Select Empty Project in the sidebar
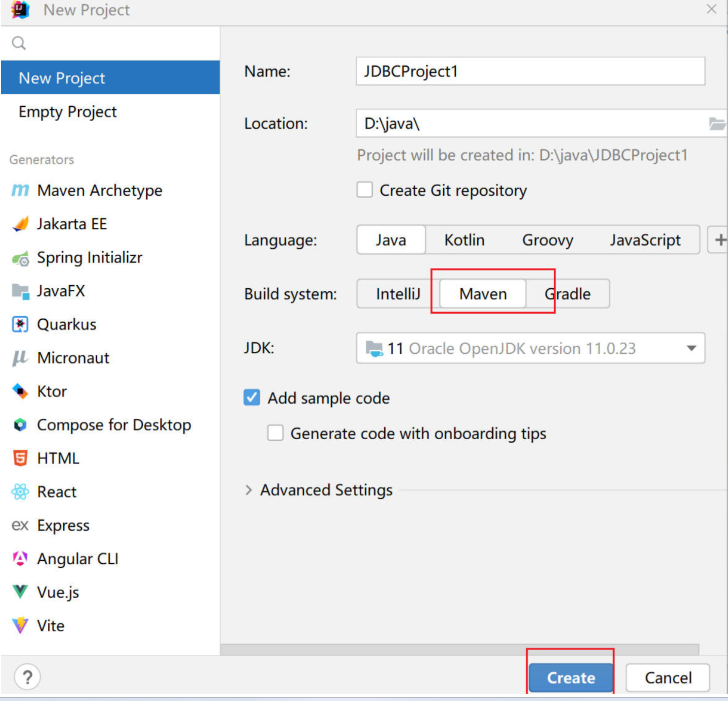 coord(110,111)
